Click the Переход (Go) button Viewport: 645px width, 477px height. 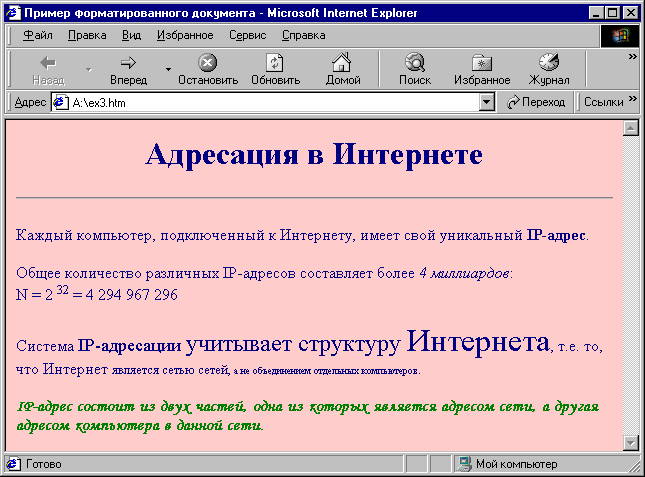[536, 102]
